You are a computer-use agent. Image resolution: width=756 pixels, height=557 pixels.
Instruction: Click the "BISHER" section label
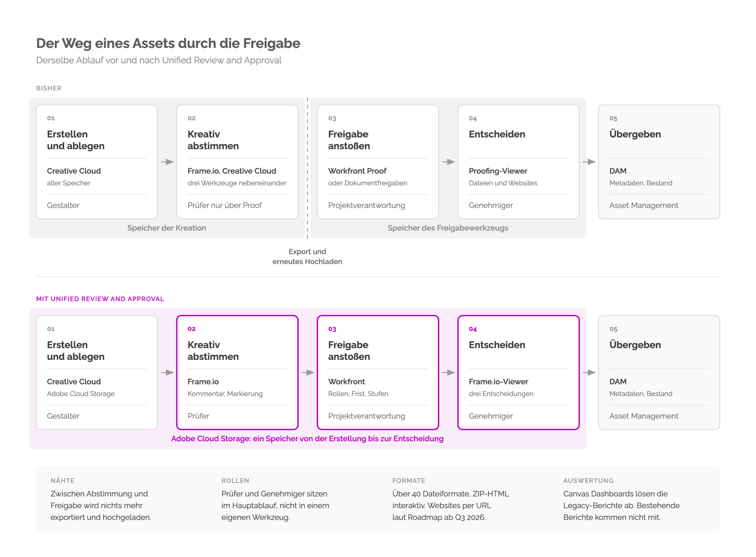pyautogui.click(x=49, y=88)
